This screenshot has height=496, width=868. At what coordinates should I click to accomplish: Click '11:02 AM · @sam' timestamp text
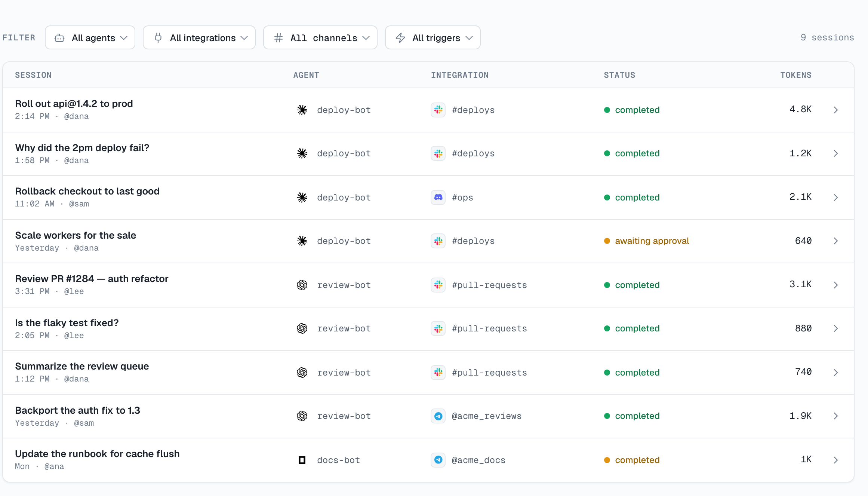[x=52, y=204]
